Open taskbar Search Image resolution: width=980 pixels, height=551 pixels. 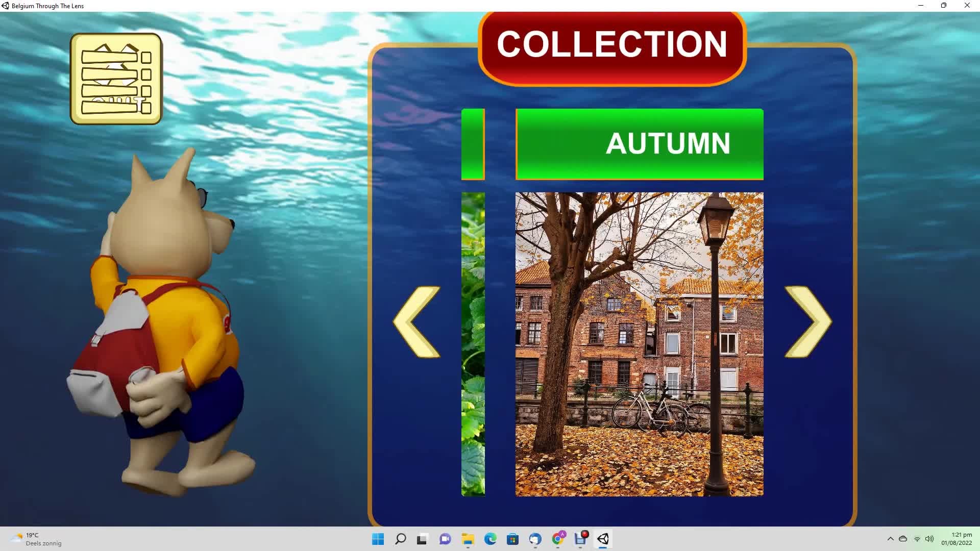(401, 539)
